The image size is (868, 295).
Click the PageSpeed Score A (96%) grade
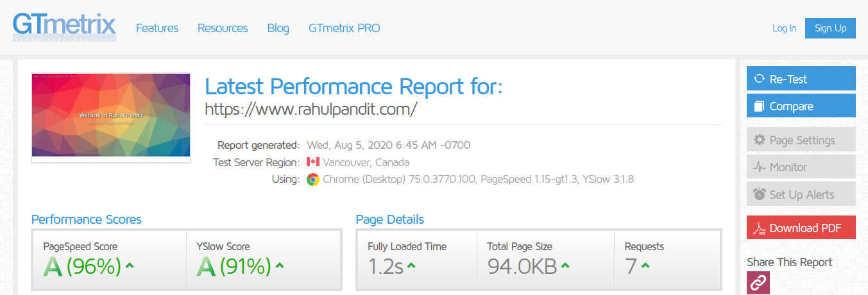coord(82,266)
